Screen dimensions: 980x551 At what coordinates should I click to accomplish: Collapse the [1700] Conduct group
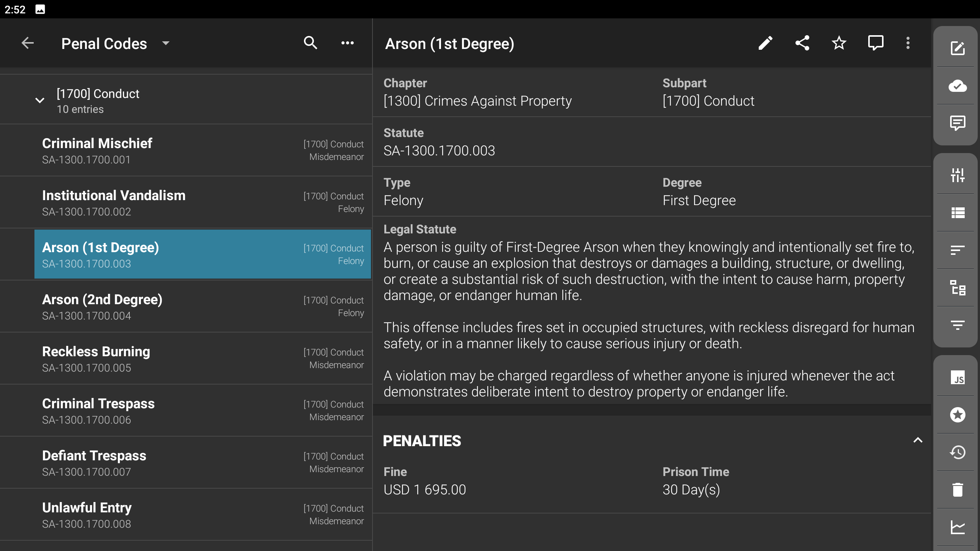[x=40, y=101]
